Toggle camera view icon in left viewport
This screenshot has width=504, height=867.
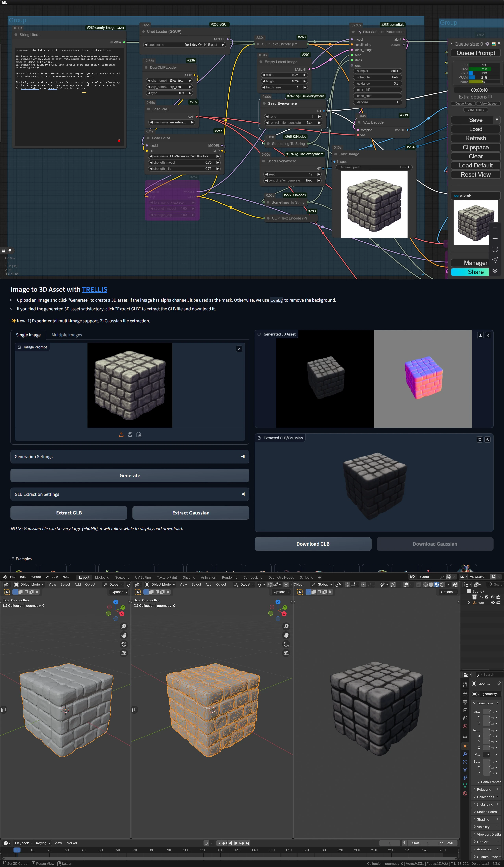click(x=124, y=644)
